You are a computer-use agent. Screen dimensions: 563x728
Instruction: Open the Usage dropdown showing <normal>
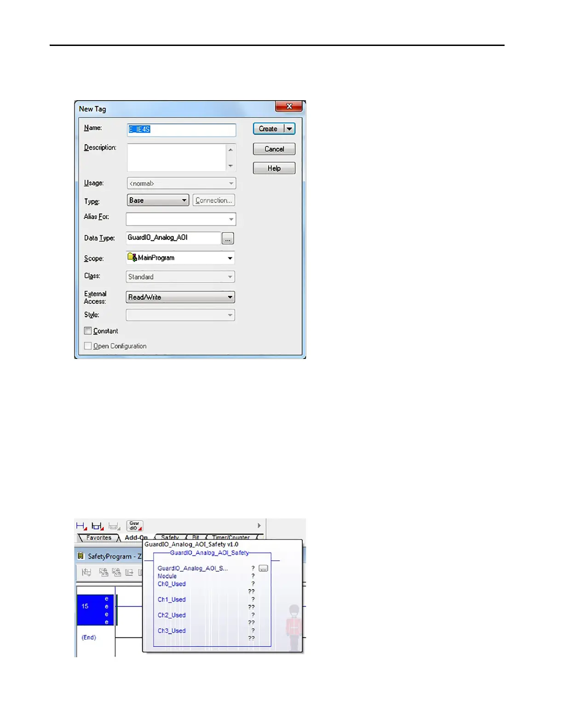click(181, 183)
